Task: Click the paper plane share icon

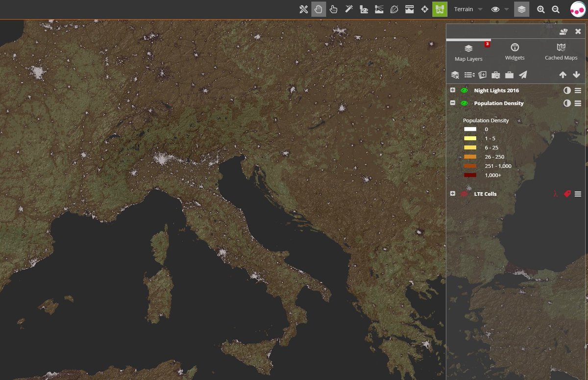Action: (523, 75)
